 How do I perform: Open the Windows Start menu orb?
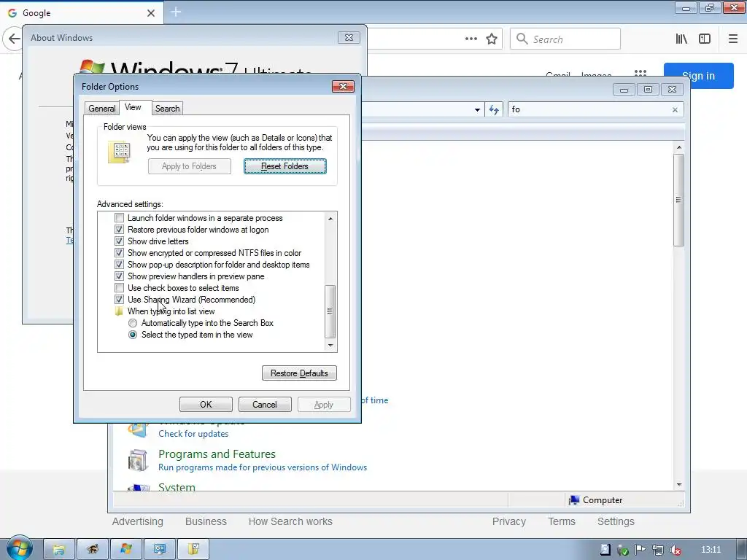click(x=20, y=548)
